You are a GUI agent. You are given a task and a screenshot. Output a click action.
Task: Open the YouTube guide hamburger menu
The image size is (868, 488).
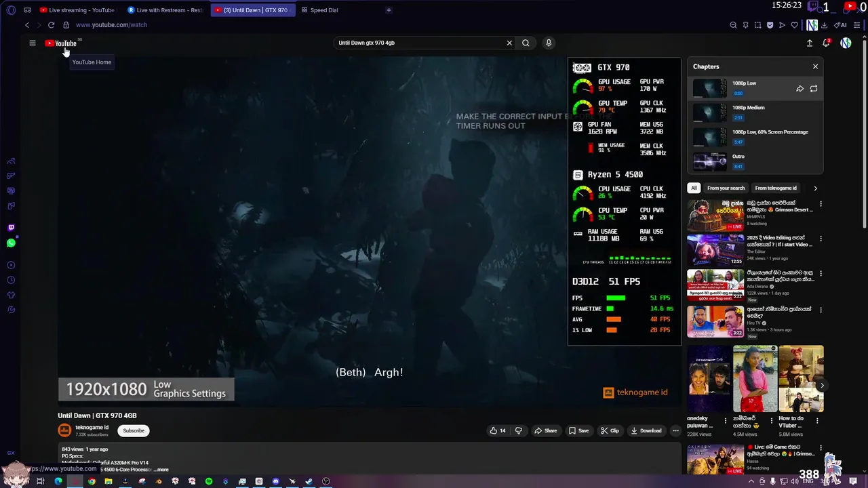[32, 43]
